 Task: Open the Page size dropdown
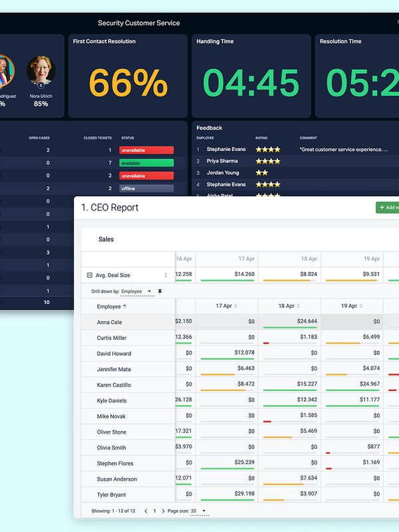pos(199,511)
